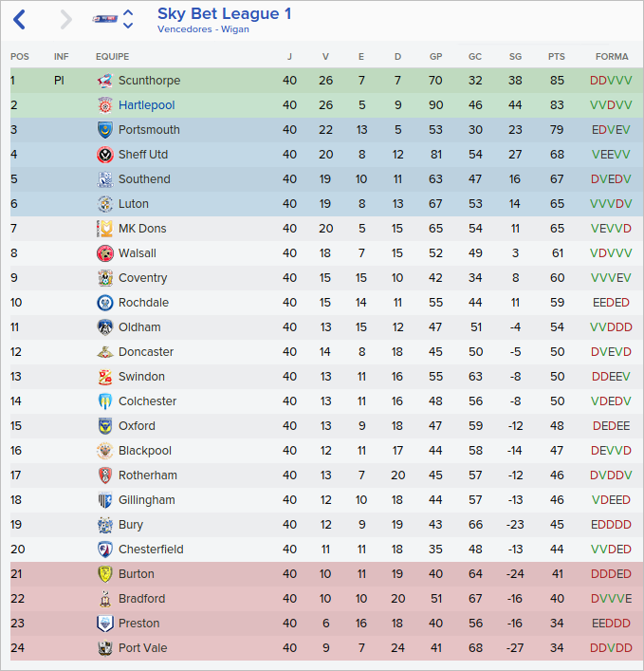Open the Hartlepool team link
The image size is (644, 671).
click(x=146, y=105)
